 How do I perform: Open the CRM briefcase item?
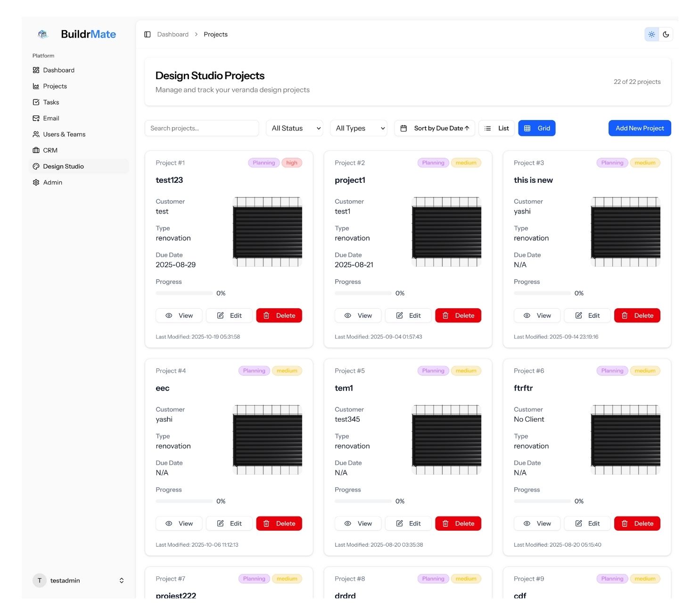click(x=50, y=150)
